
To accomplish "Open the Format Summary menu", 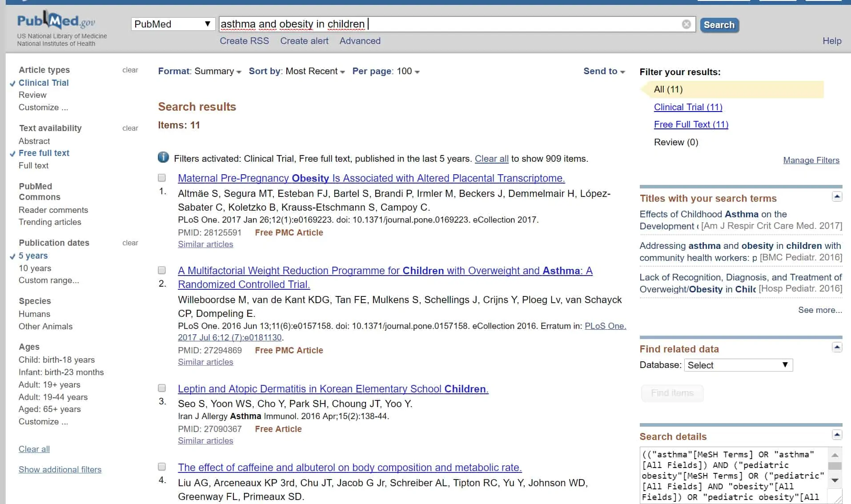I will coord(200,71).
